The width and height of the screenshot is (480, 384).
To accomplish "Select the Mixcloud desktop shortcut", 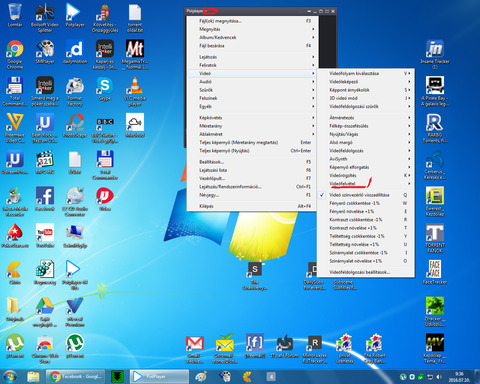I will coord(135,125).
